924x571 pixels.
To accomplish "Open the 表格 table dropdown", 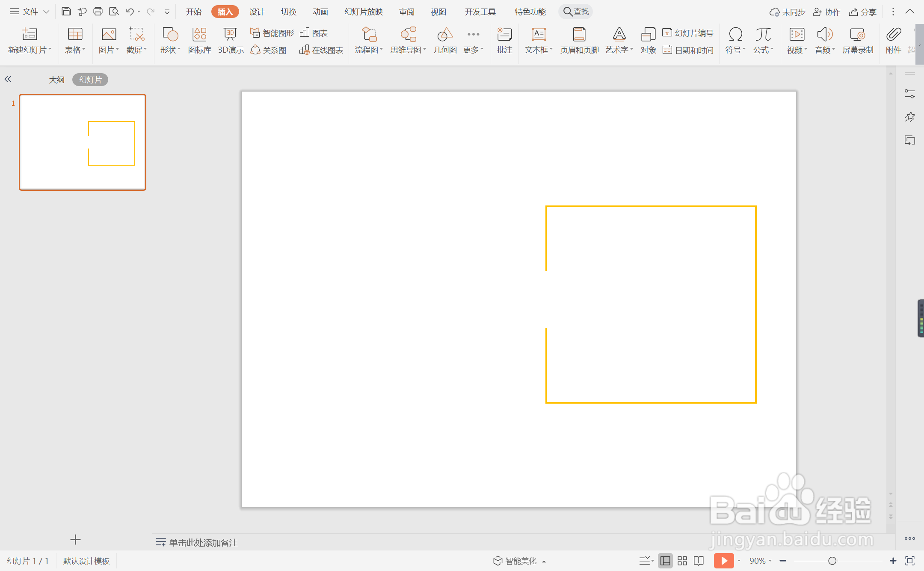I will point(75,50).
